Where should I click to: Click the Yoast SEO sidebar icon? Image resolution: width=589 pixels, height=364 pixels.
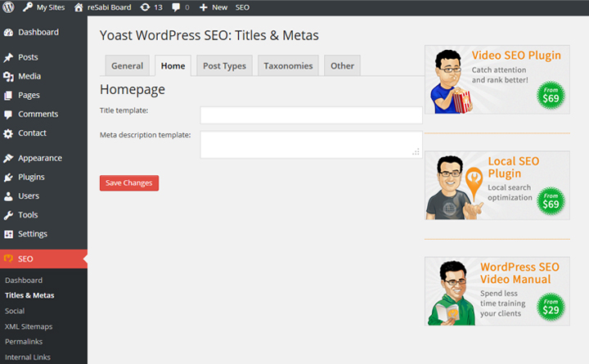coord(8,258)
